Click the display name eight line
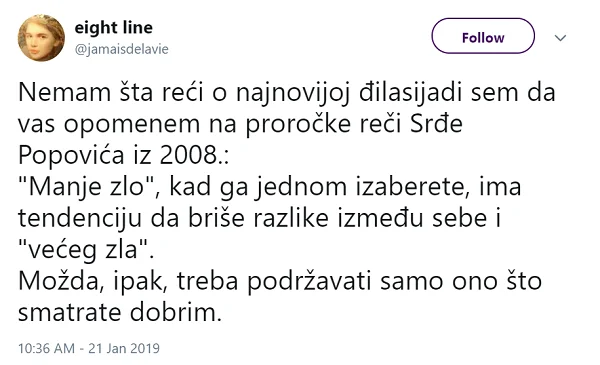 click(114, 28)
